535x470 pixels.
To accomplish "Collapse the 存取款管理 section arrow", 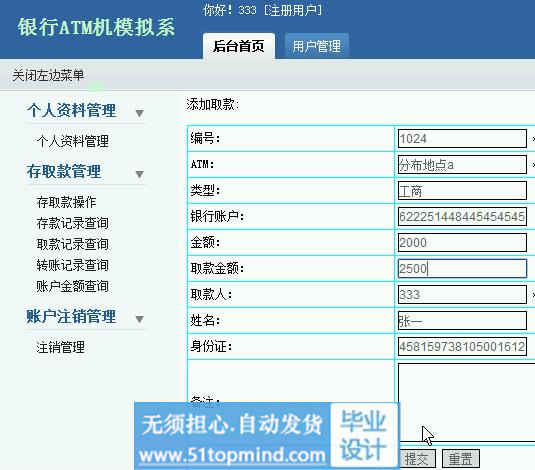I will (x=139, y=174).
